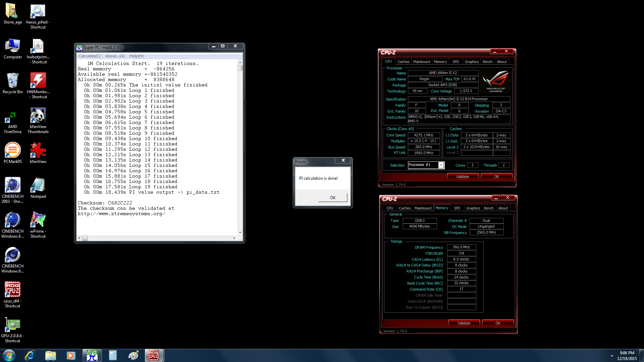
Task: Open Internet Explorer from the taskbar
Action: pos(30,355)
